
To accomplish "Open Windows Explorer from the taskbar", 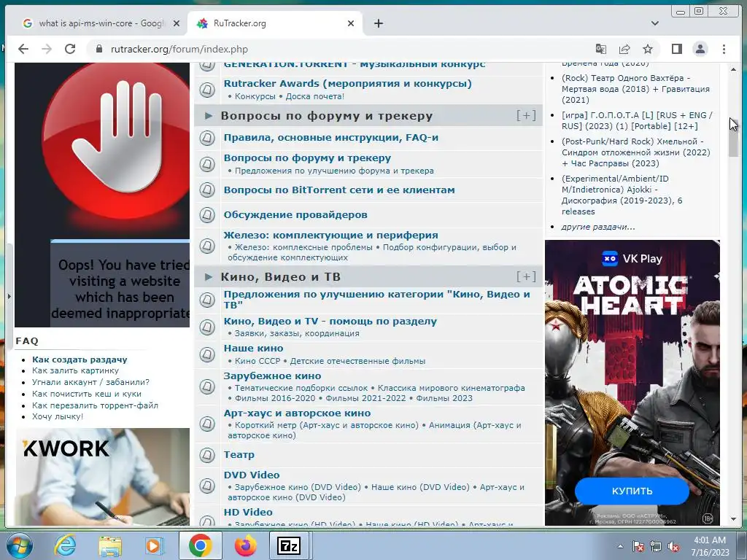I will click(110, 545).
